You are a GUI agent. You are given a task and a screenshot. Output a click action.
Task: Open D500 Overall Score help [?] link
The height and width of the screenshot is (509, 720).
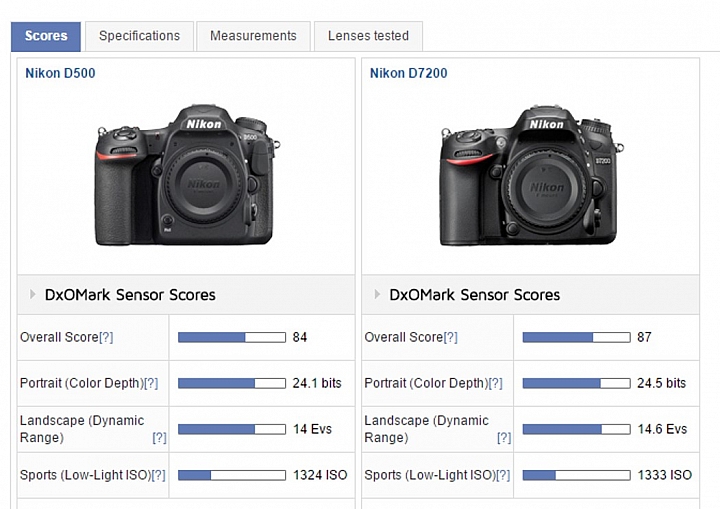106,338
